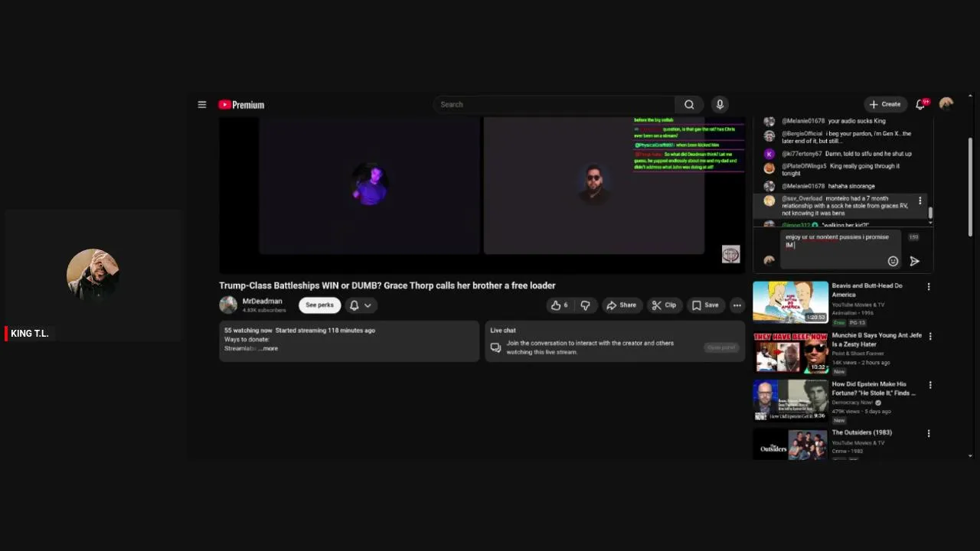Open options for ssv_Overload chat message
The width and height of the screenshot is (980, 551).
click(920, 201)
